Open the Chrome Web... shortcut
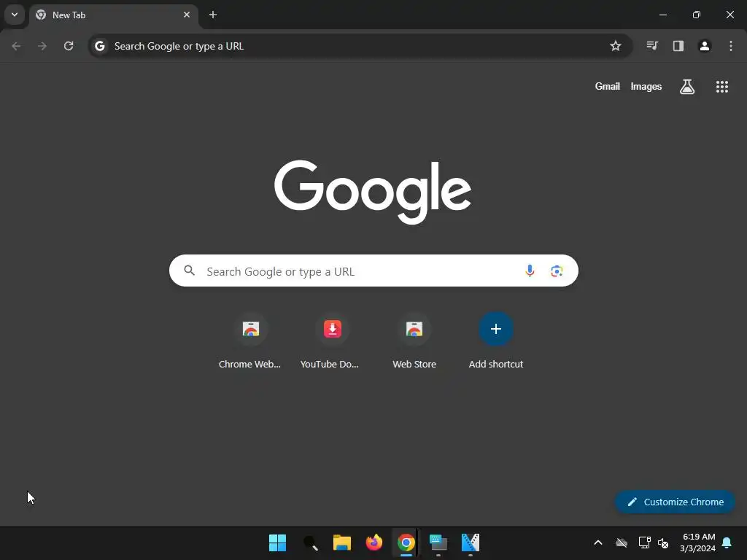The image size is (747, 560). [x=250, y=341]
